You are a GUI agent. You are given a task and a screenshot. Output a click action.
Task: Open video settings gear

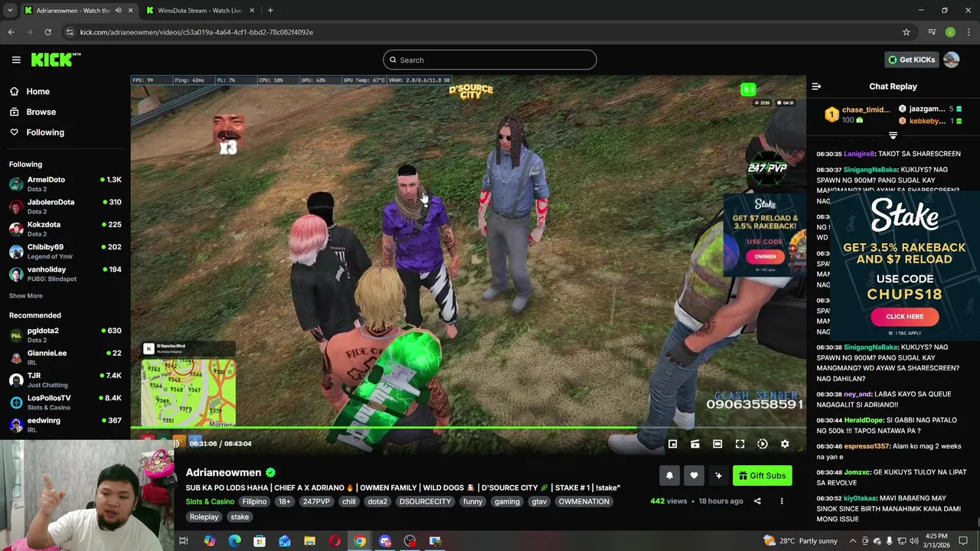click(x=785, y=444)
